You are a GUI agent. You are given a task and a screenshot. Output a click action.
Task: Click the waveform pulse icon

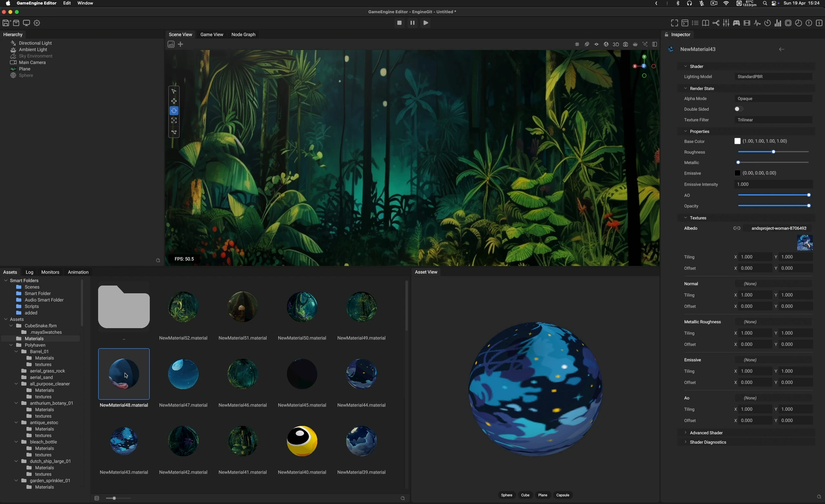click(x=757, y=23)
